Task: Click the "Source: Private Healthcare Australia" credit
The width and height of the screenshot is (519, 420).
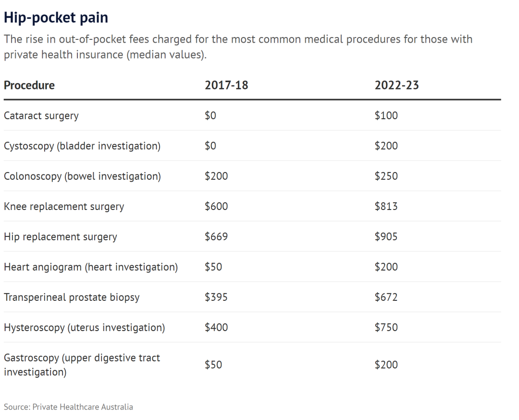Action: (68, 407)
